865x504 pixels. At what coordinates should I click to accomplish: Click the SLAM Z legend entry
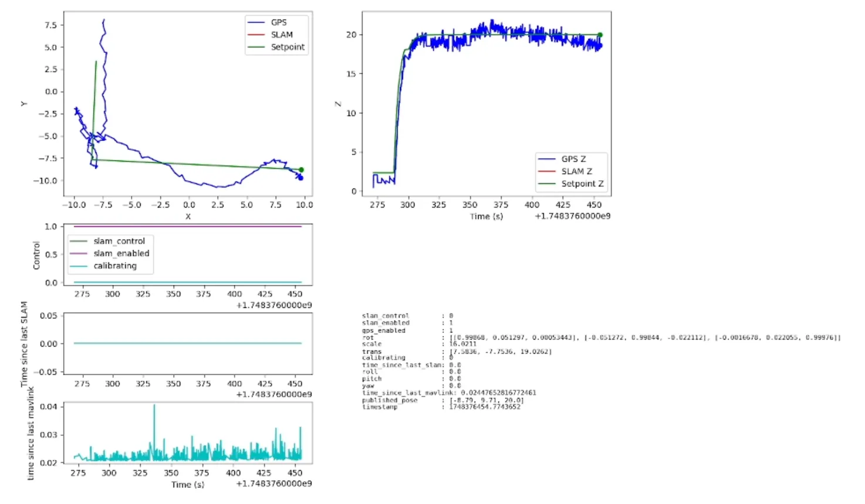[565, 171]
